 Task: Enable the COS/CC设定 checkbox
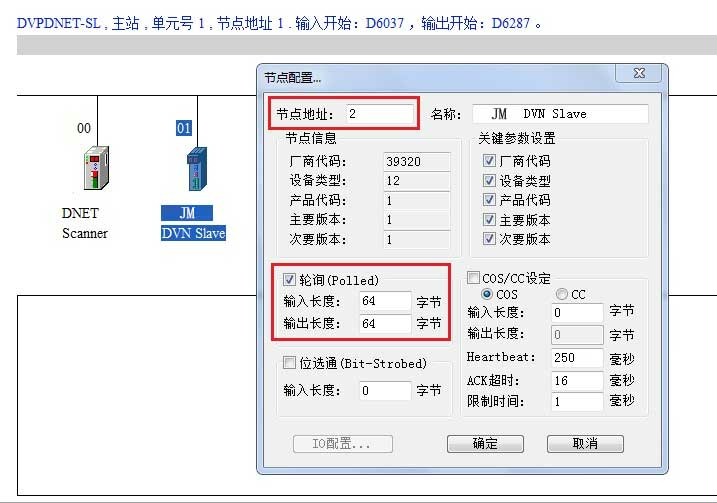[475, 278]
